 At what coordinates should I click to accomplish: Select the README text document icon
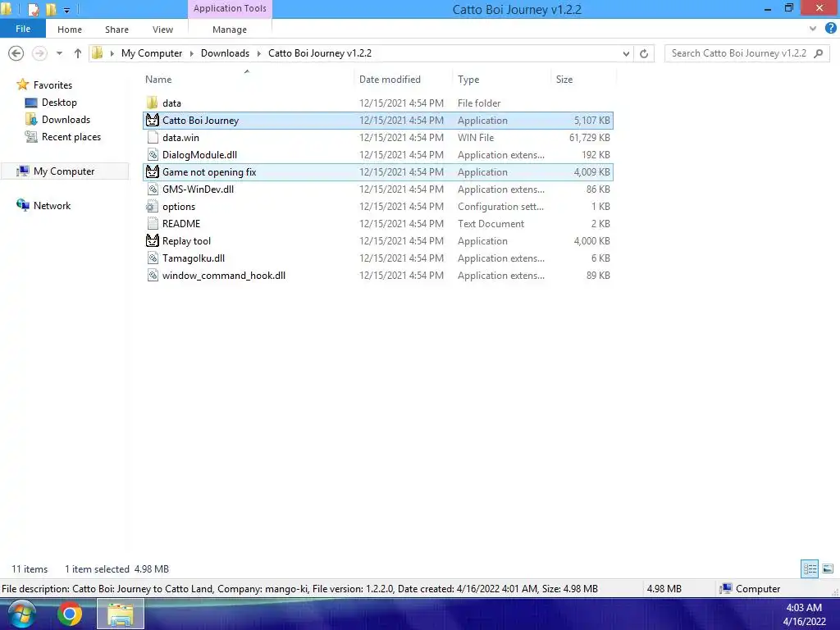tap(152, 223)
